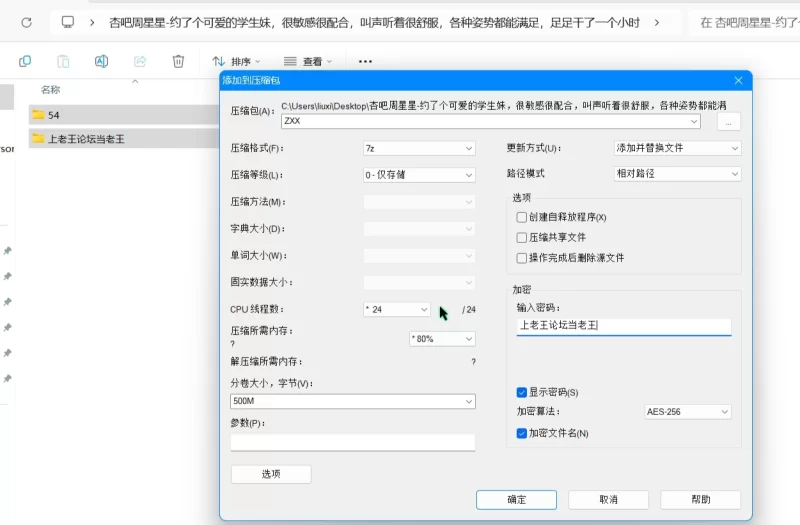Click the chevron after the address bar folder
The height and width of the screenshot is (525, 800).
[657, 22]
